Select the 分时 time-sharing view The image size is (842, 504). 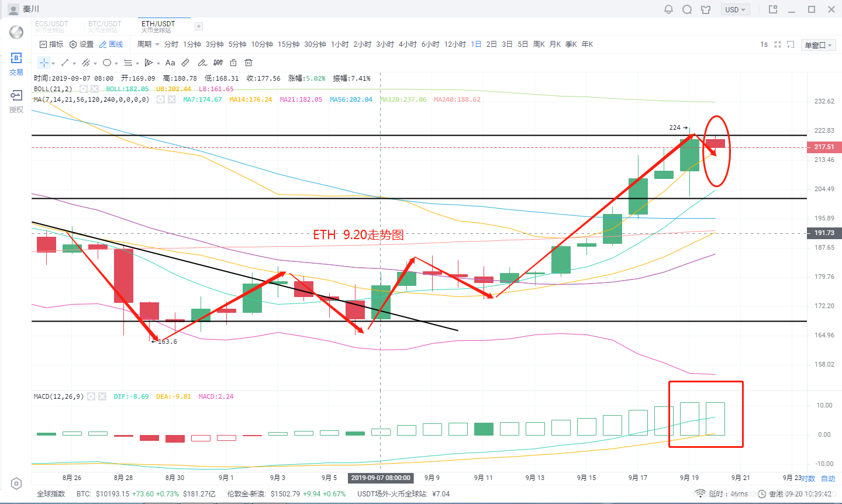171,44
